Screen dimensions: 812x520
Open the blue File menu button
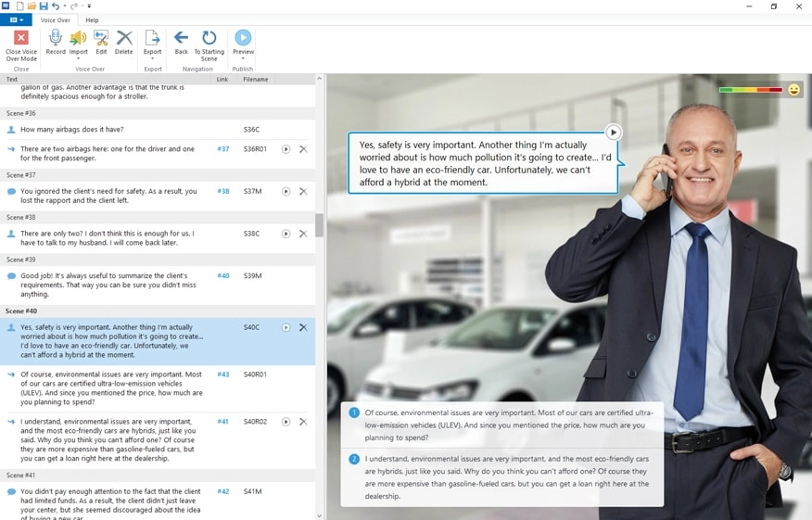point(16,19)
